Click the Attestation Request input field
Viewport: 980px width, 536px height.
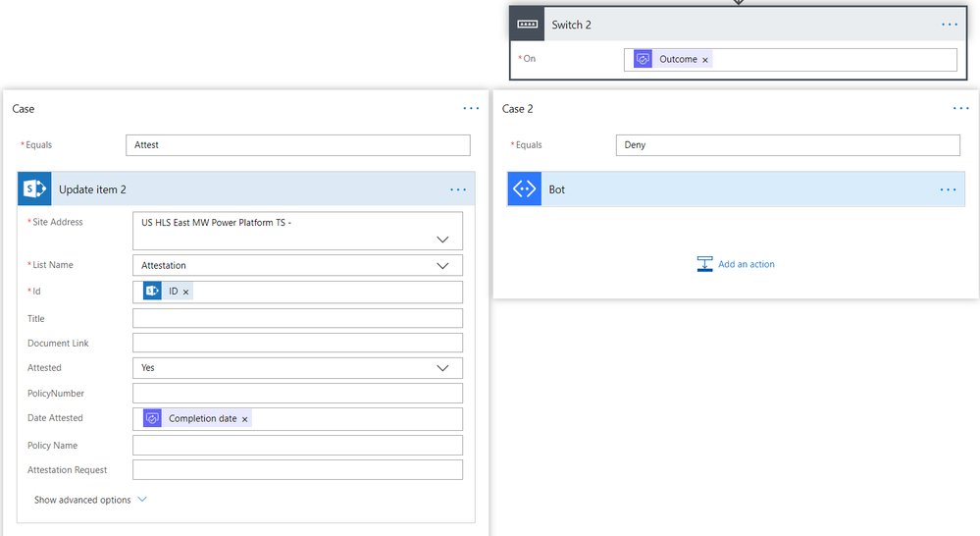[297, 469]
